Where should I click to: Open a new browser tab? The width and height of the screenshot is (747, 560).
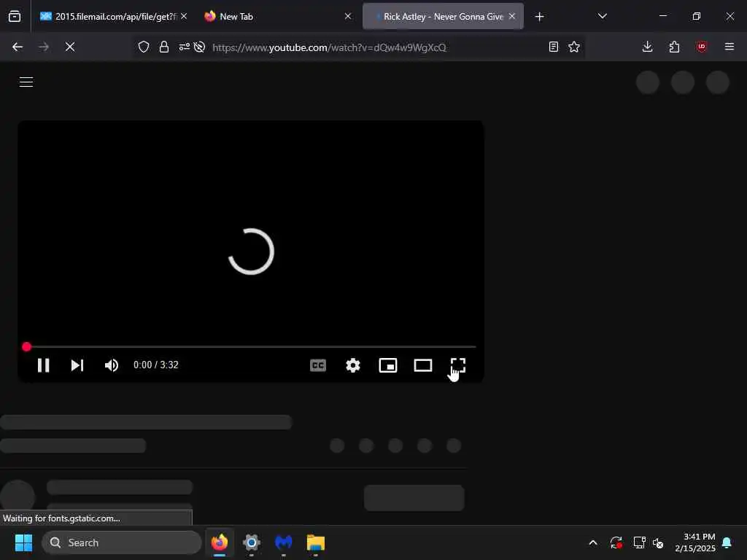point(539,17)
